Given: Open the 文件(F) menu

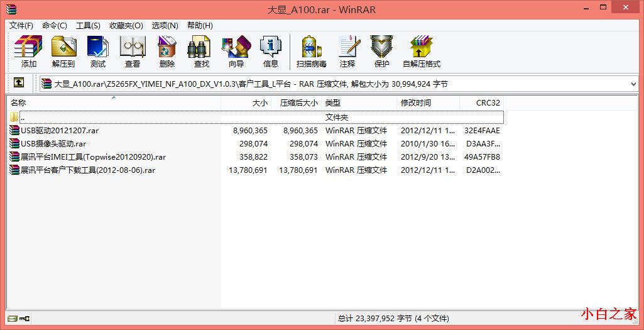Looking at the screenshot, I should [x=21, y=26].
